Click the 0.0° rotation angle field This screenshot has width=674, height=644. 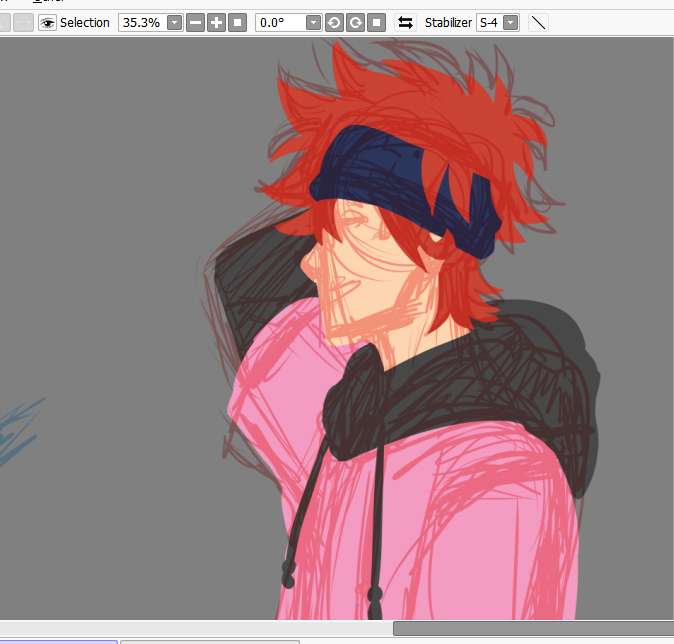coord(281,23)
